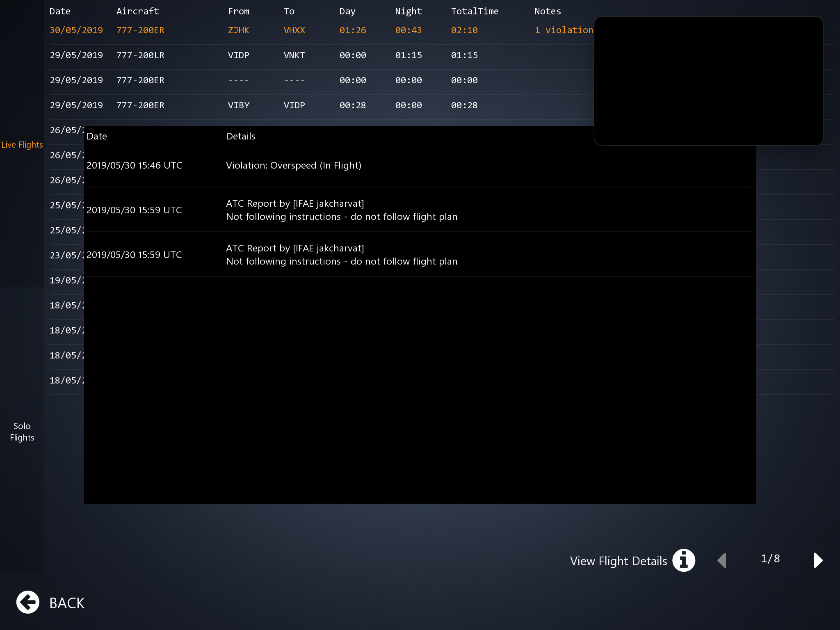Viewport: 840px width, 630px height.
Task: Click the View Flight Details info icon
Action: click(x=683, y=560)
